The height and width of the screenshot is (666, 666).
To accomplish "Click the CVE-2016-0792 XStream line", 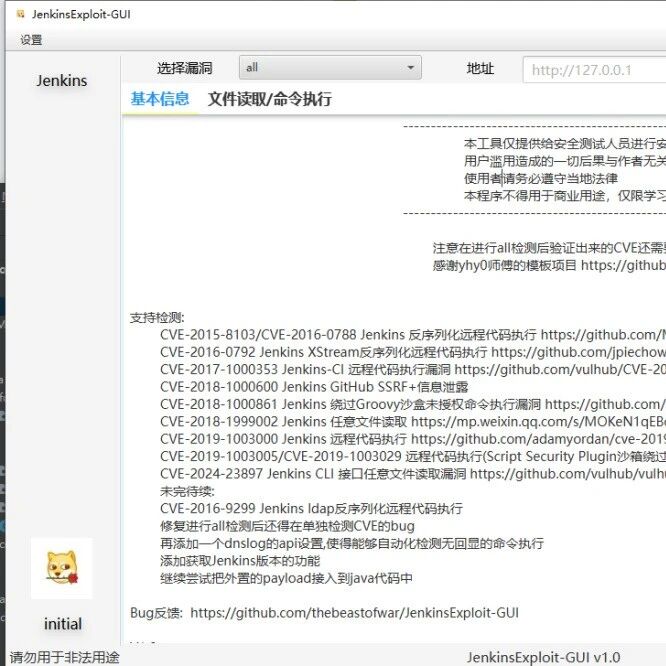I will [413, 352].
